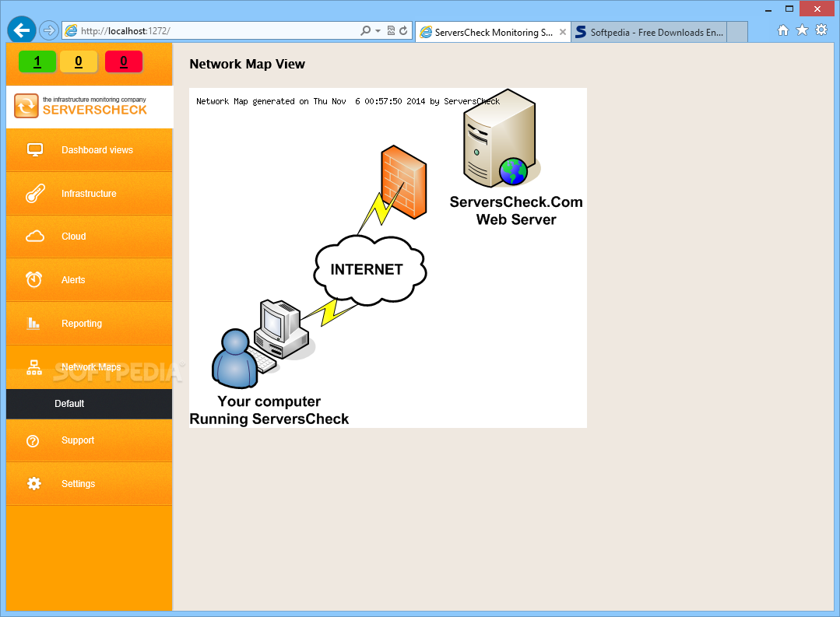Close the ServersCheck Monitoring tab
This screenshot has height=617, width=840.
click(563, 32)
